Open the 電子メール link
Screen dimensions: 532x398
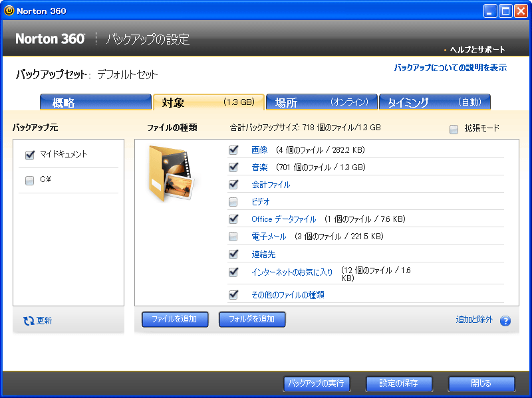click(x=269, y=237)
